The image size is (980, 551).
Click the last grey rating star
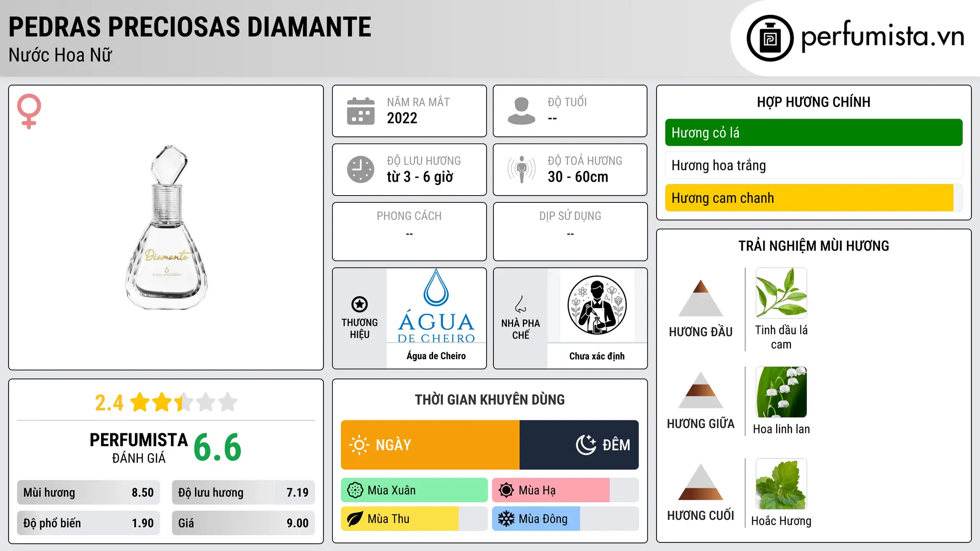pos(228,402)
